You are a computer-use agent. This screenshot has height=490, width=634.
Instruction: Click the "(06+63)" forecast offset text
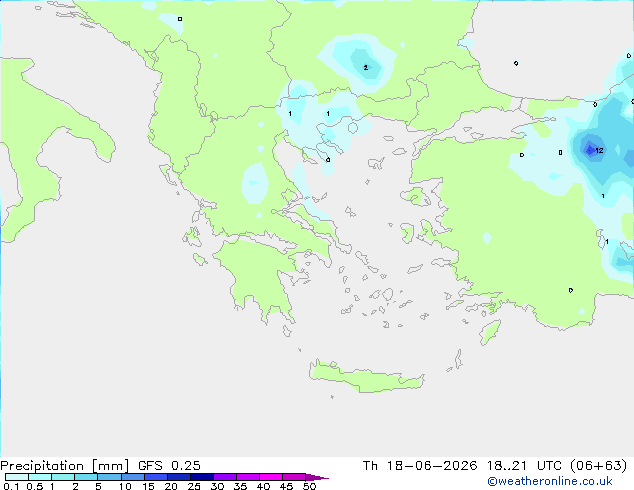click(x=599, y=466)
